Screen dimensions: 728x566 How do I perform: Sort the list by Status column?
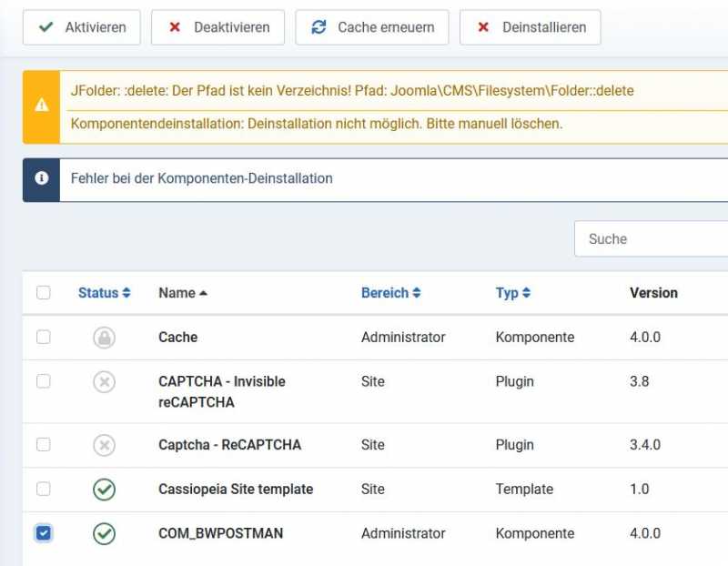104,293
